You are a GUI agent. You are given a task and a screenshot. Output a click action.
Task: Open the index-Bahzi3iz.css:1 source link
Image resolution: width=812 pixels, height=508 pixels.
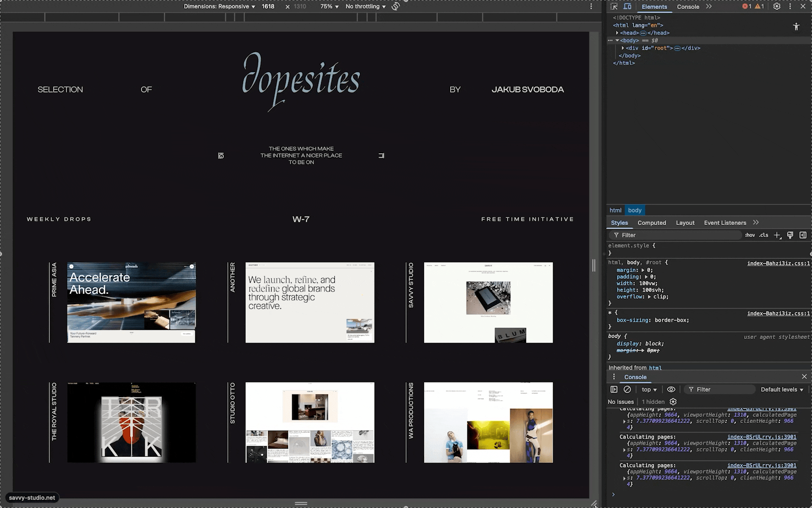click(x=778, y=263)
